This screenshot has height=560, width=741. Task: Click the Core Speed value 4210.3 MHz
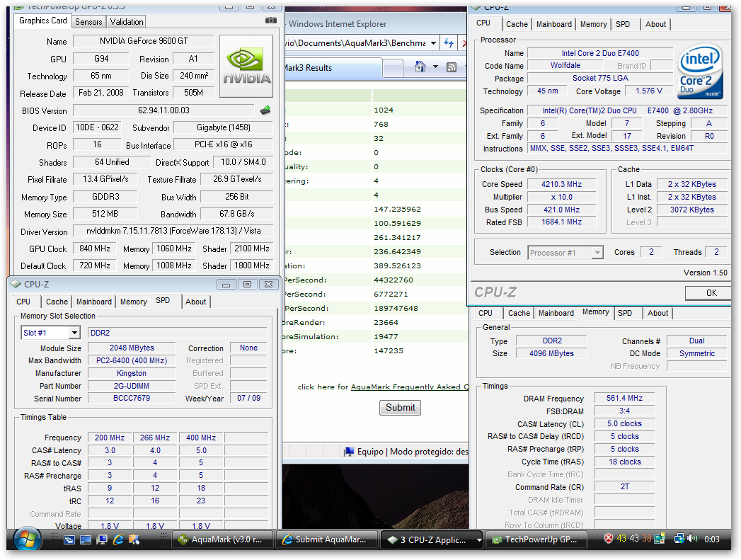561,184
